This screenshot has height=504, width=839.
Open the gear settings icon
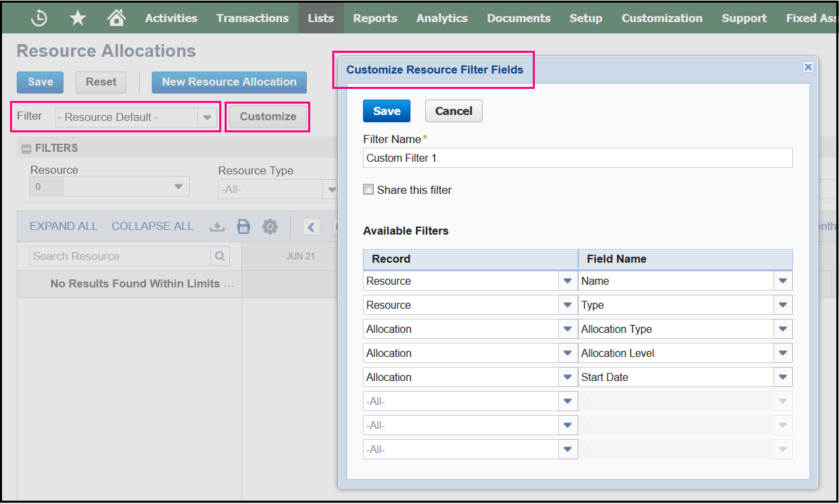pyautogui.click(x=270, y=226)
